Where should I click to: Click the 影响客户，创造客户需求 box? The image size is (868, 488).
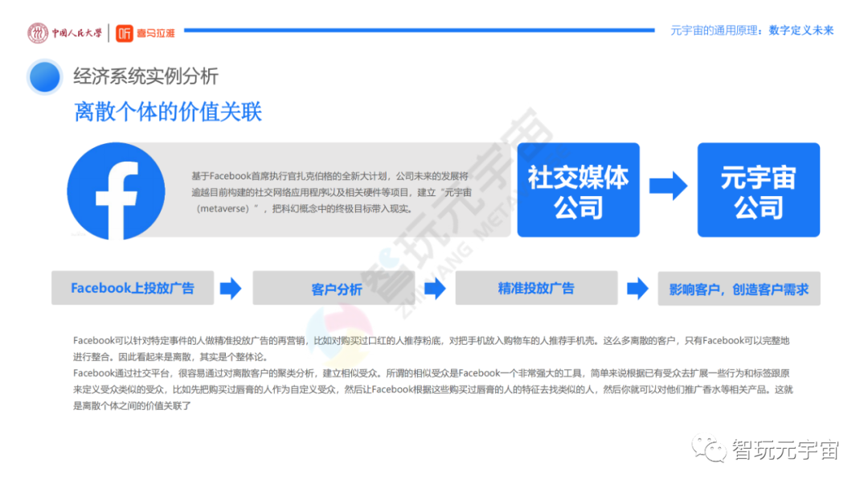(739, 289)
